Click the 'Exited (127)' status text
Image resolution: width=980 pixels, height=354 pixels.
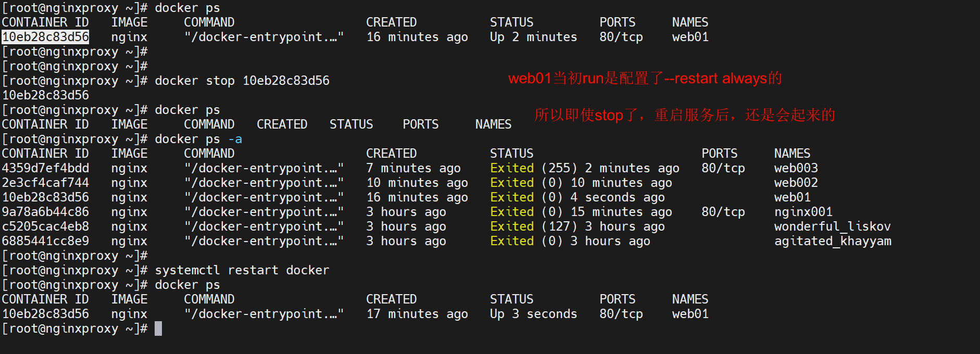(533, 226)
